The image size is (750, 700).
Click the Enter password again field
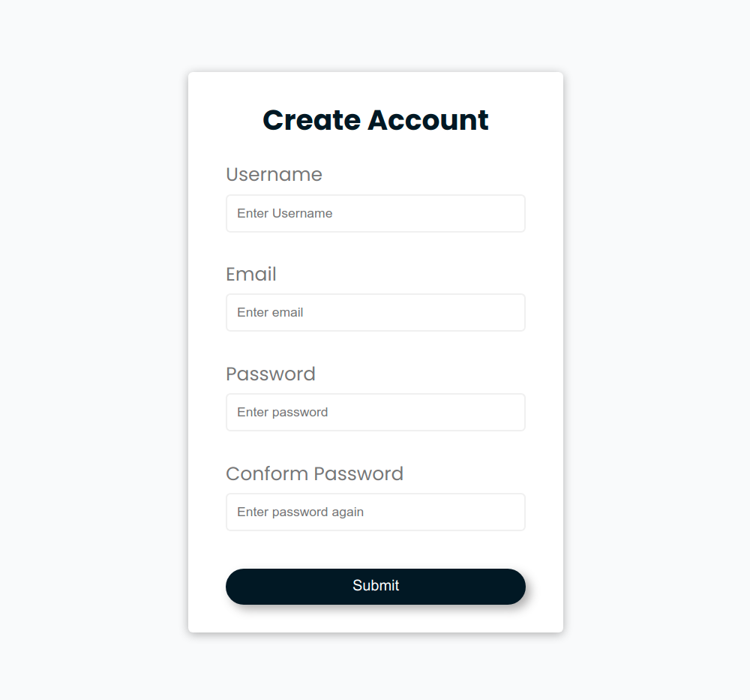[375, 512]
